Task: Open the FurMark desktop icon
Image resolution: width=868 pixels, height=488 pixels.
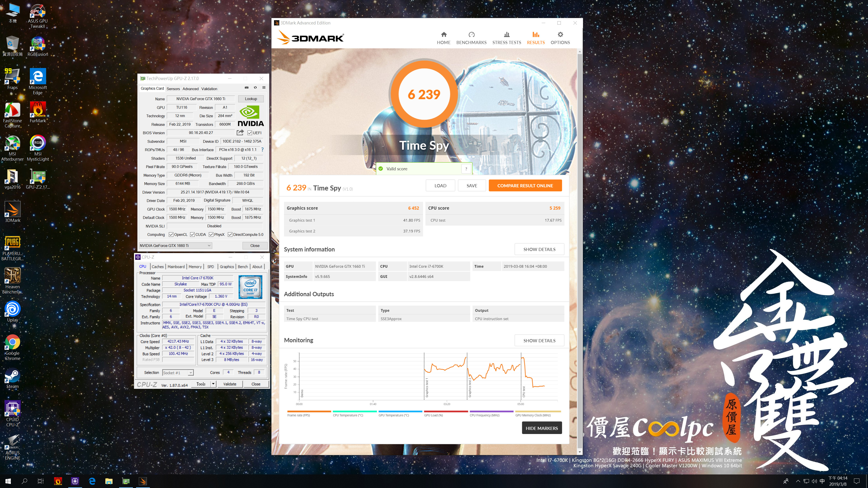Action: click(x=37, y=113)
